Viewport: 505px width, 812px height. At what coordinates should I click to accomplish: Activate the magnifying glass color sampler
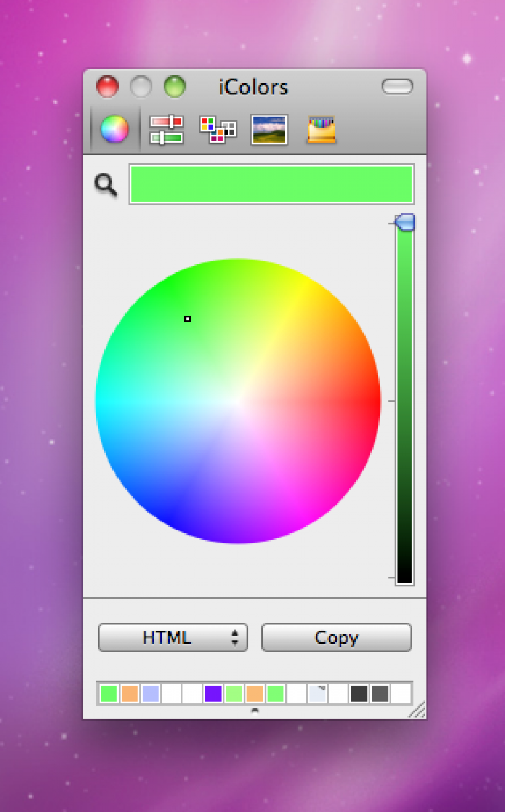point(106,184)
